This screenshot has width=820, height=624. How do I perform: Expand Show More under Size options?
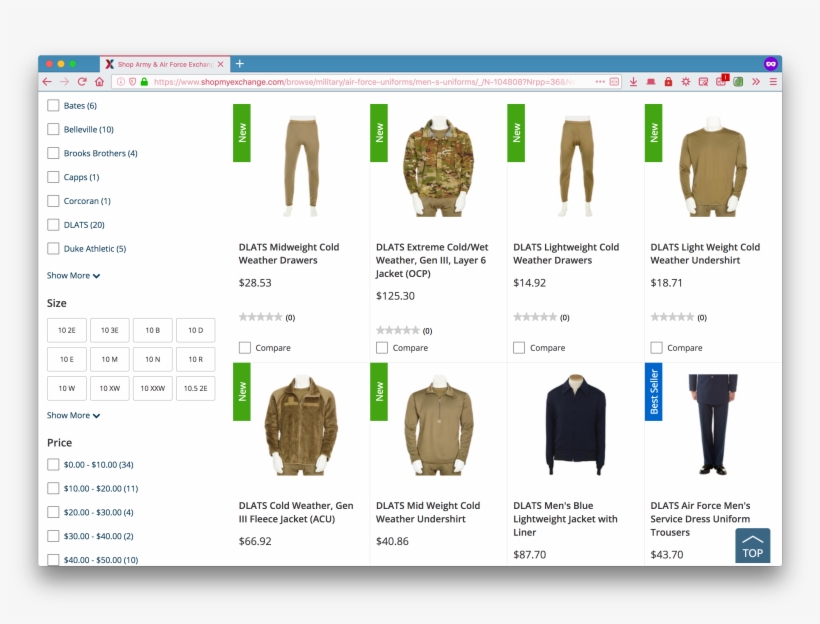click(73, 415)
